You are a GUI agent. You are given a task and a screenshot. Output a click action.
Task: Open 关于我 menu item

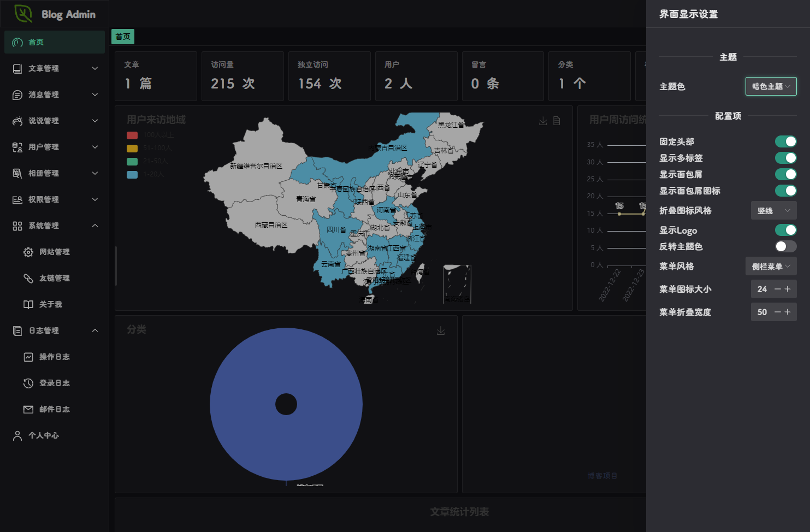click(x=55, y=304)
